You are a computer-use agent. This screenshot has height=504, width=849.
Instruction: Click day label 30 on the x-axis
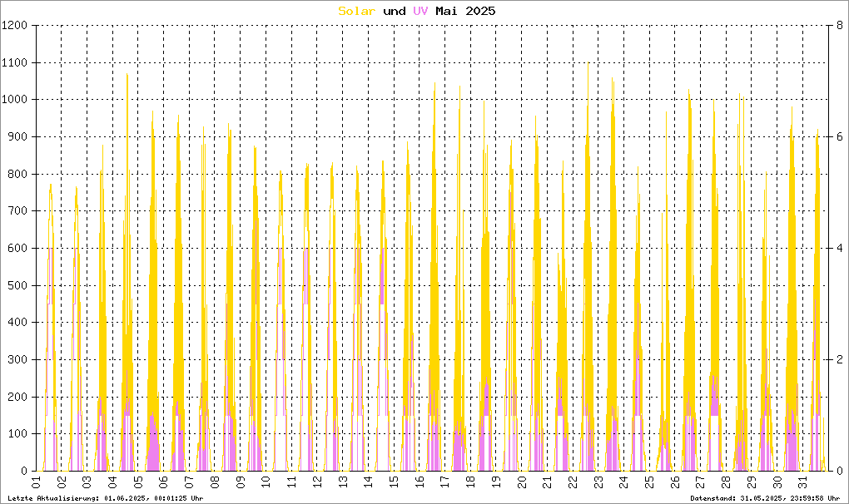(x=777, y=482)
